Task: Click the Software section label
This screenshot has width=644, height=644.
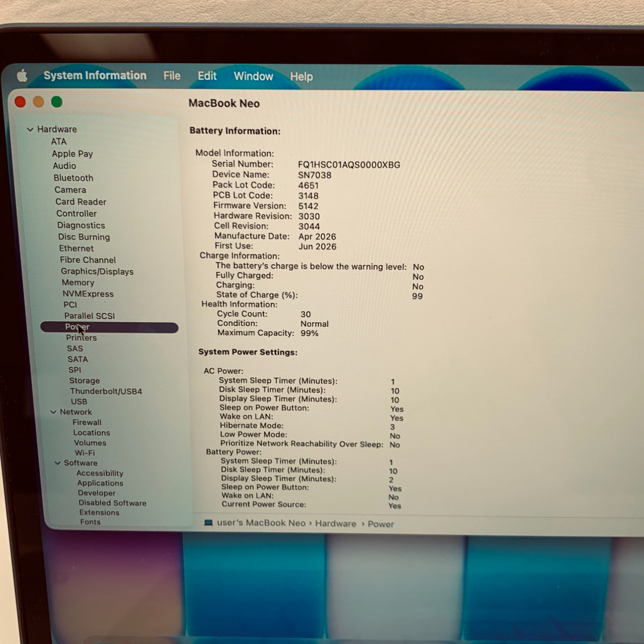Action: pyautogui.click(x=80, y=463)
